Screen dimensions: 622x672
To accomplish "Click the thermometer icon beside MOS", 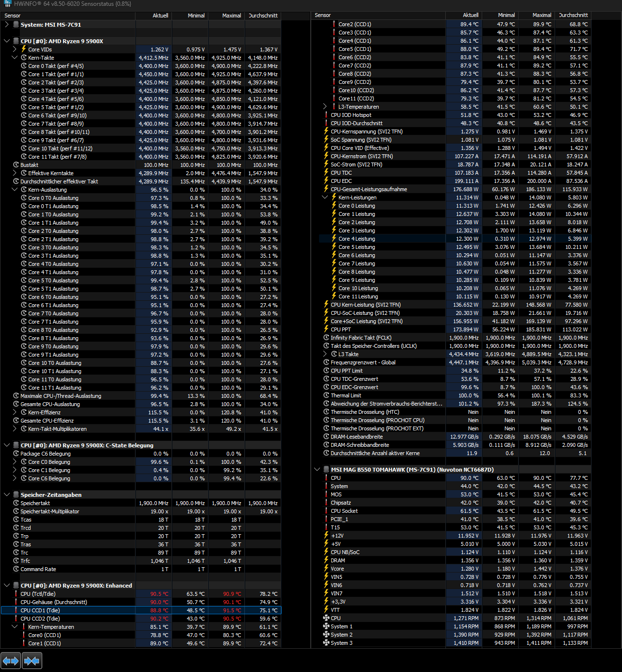I will point(326,494).
